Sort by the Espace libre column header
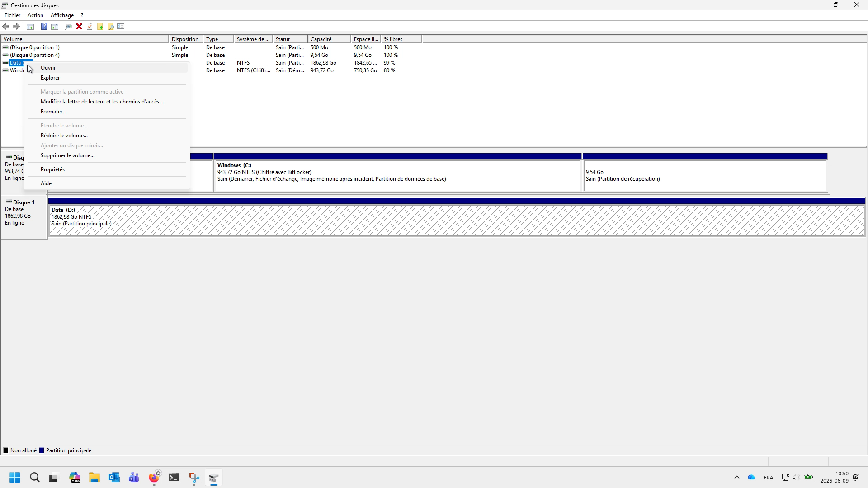This screenshot has width=868, height=488. [366, 39]
